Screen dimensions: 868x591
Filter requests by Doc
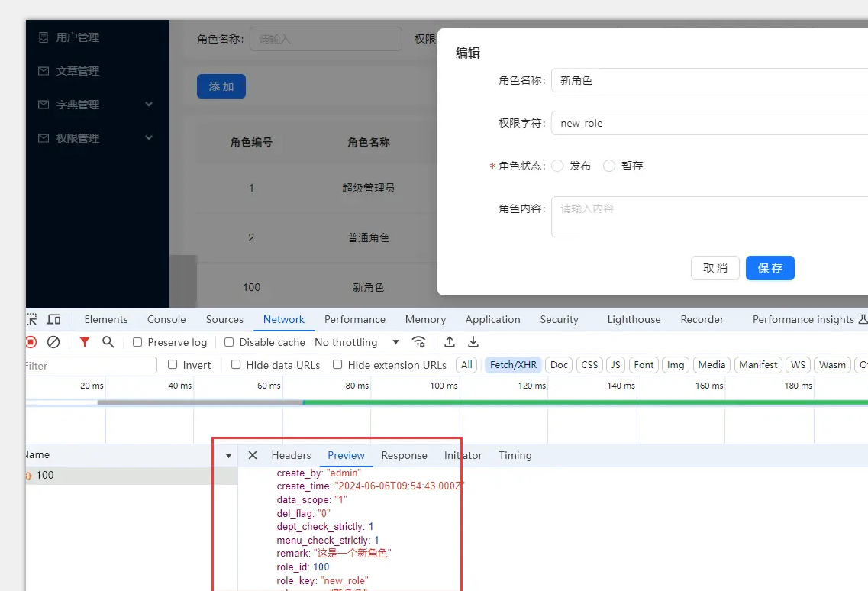[x=559, y=365]
